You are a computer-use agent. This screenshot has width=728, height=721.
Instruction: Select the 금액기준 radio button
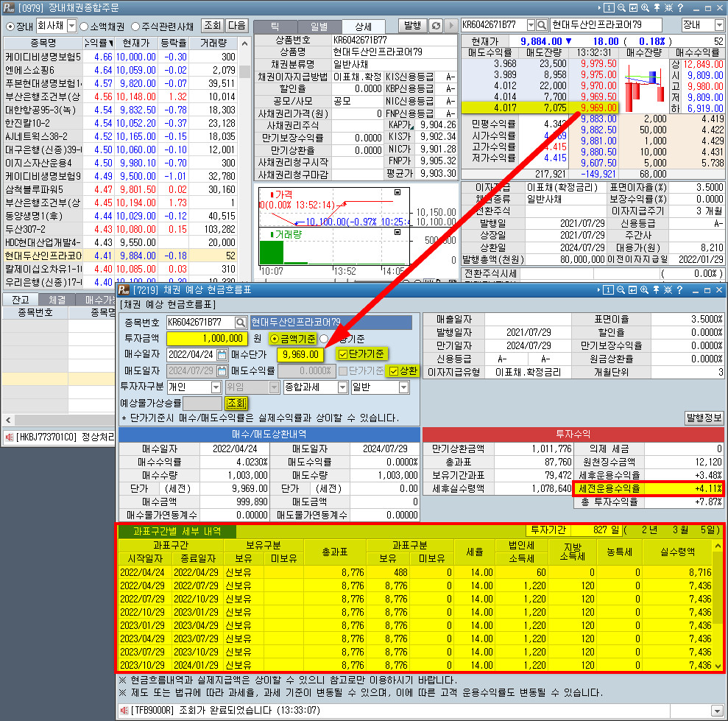(275, 339)
